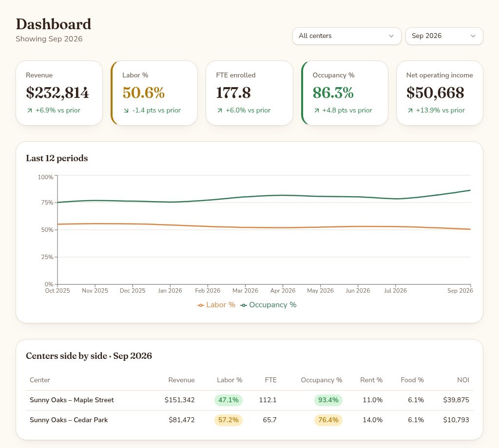Click the Revenue column header
The image size is (499, 448).
click(181, 380)
